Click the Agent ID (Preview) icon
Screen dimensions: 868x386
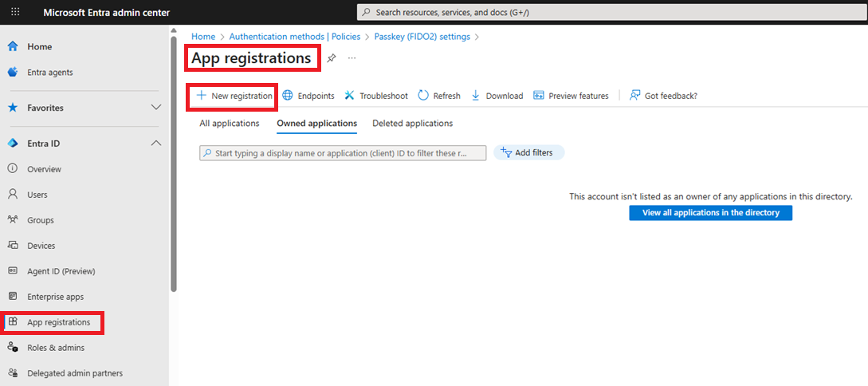coord(13,271)
